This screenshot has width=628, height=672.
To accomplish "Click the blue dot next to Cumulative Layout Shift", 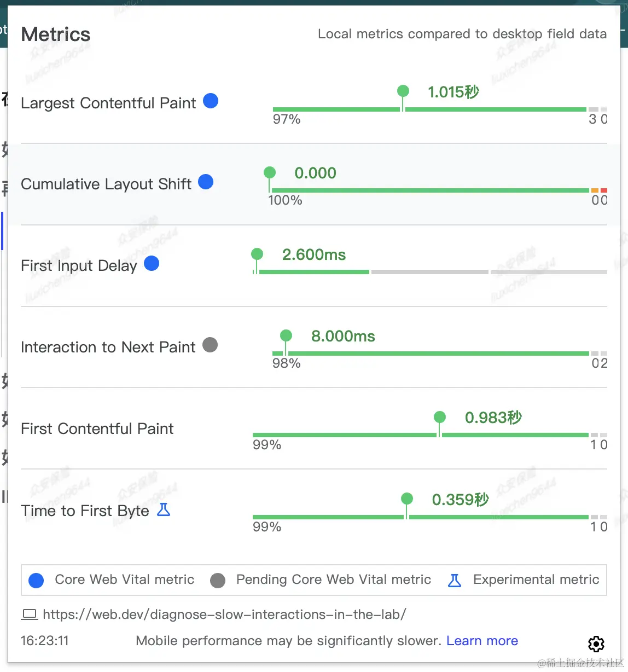I will (206, 182).
